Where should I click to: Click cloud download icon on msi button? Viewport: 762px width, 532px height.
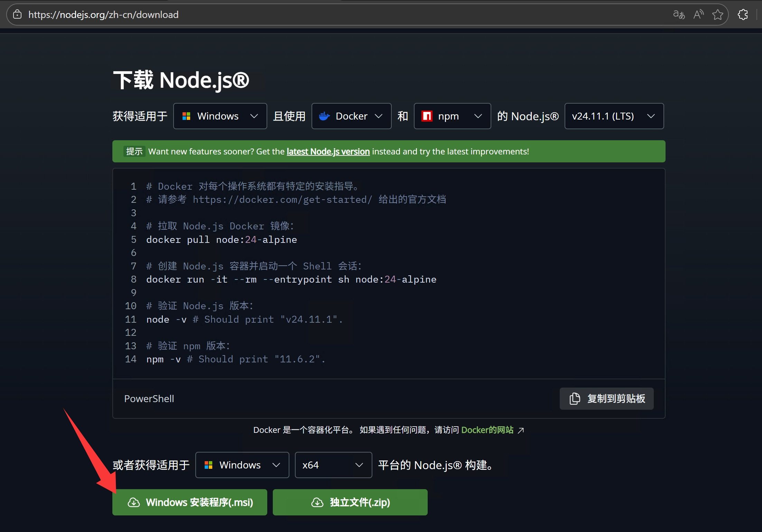(134, 502)
